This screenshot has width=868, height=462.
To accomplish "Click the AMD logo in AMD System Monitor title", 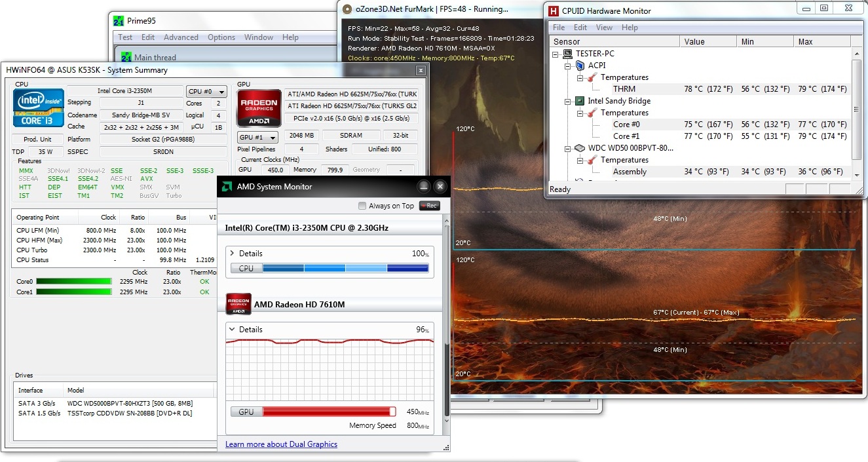I will click(x=227, y=187).
